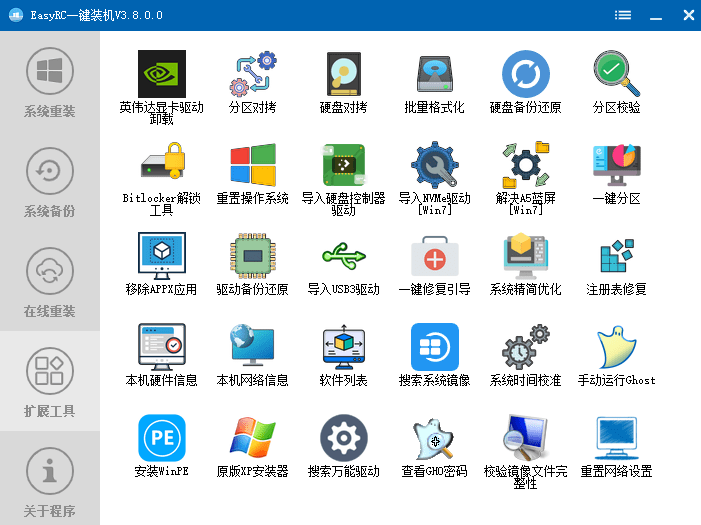Switch to the system reinstall tab (系统重装)
Screen dimensions: 701x525
[50, 81]
